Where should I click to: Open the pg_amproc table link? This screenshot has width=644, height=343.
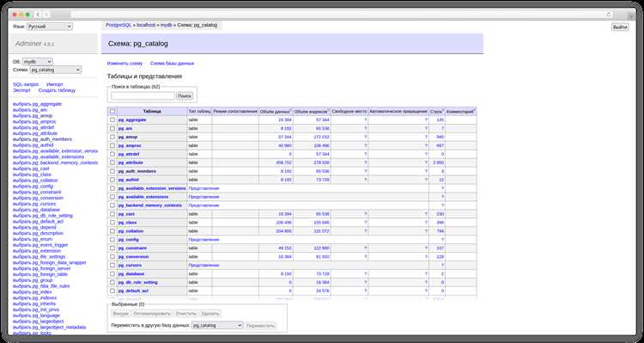click(130, 145)
